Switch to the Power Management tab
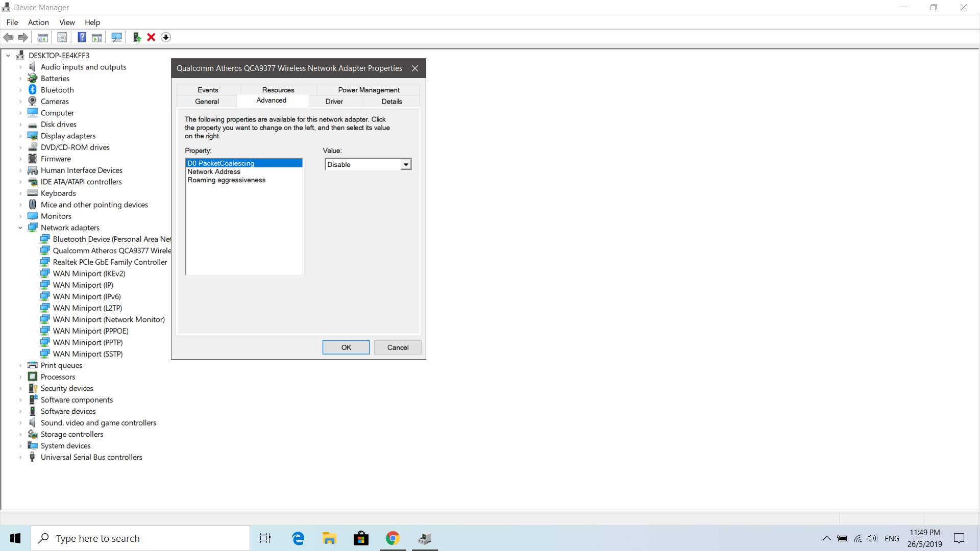This screenshot has height=551, width=980. tap(369, 90)
